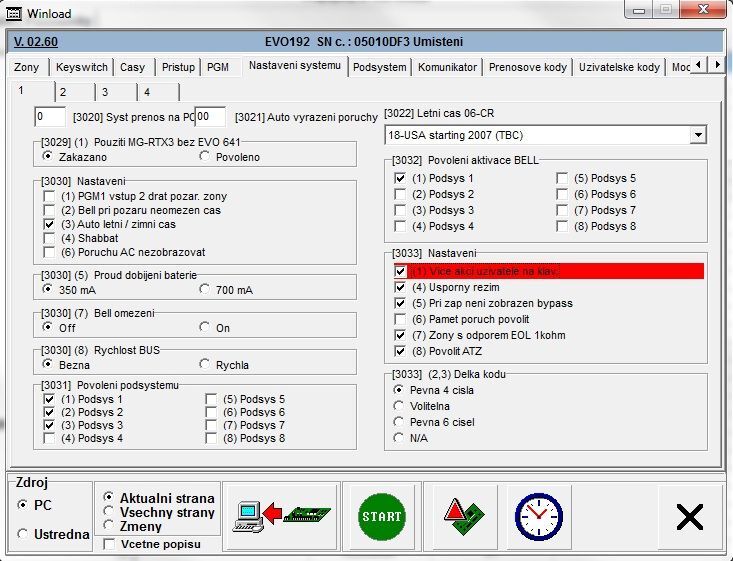Click the V. 02.60 version link
This screenshot has height=561, width=733.
37,42
